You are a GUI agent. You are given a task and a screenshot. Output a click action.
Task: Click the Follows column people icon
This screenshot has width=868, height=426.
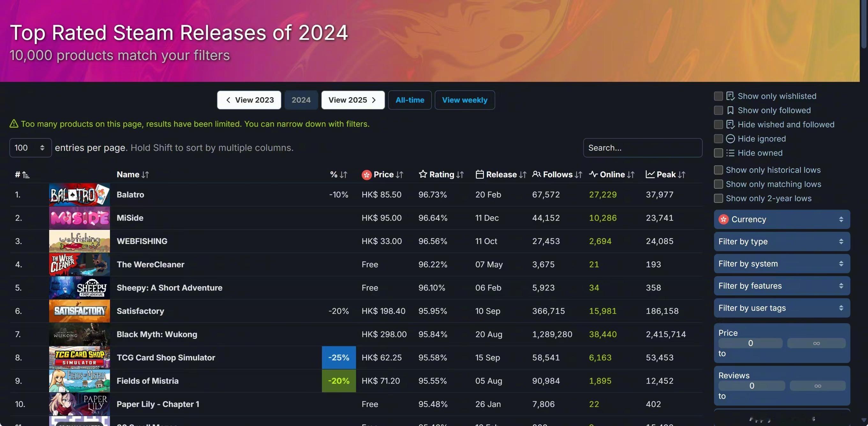(x=537, y=174)
